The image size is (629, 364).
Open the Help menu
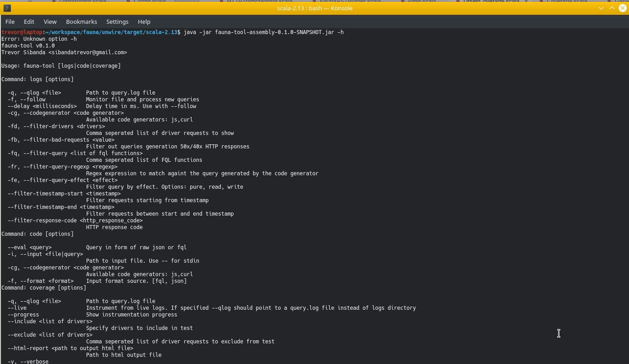[x=144, y=22]
